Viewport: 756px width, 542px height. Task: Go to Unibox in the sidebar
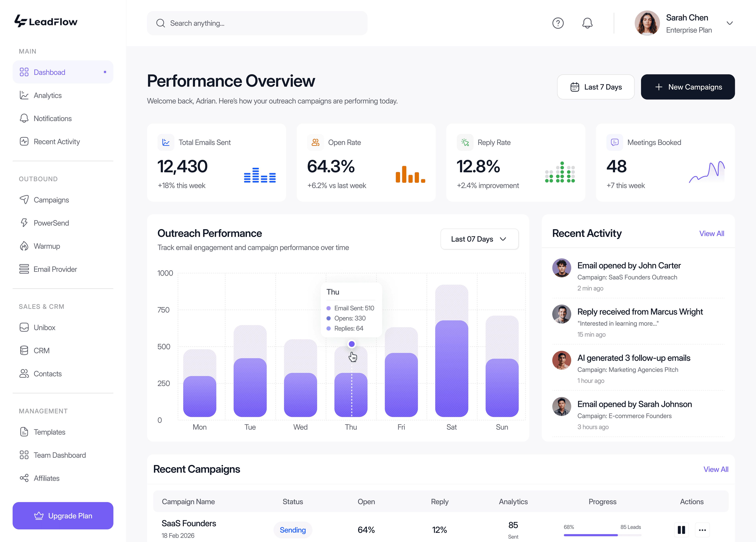click(44, 327)
